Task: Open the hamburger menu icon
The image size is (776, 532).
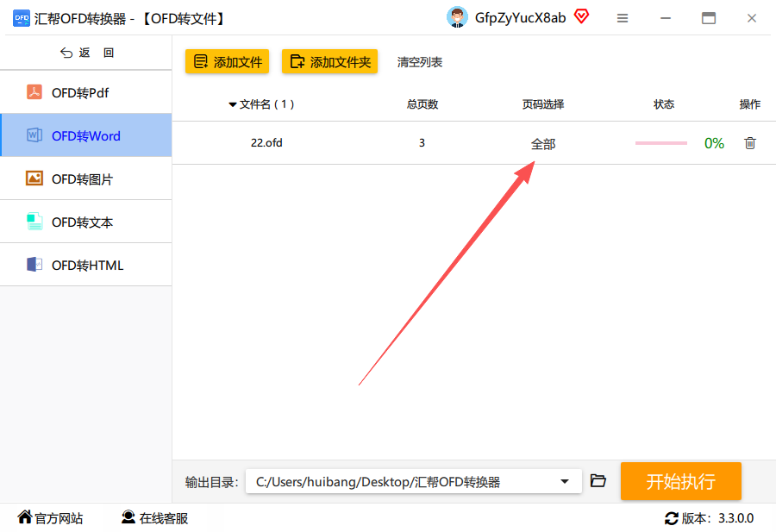Action: 623,18
